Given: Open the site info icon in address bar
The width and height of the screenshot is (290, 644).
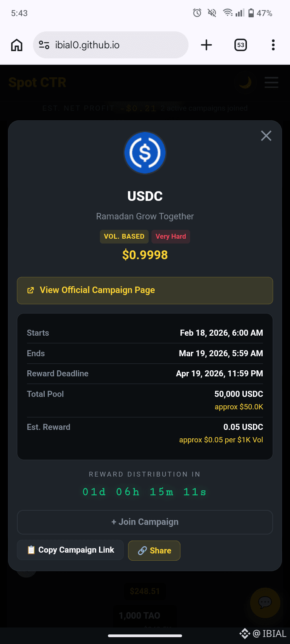Looking at the screenshot, I should (x=44, y=45).
